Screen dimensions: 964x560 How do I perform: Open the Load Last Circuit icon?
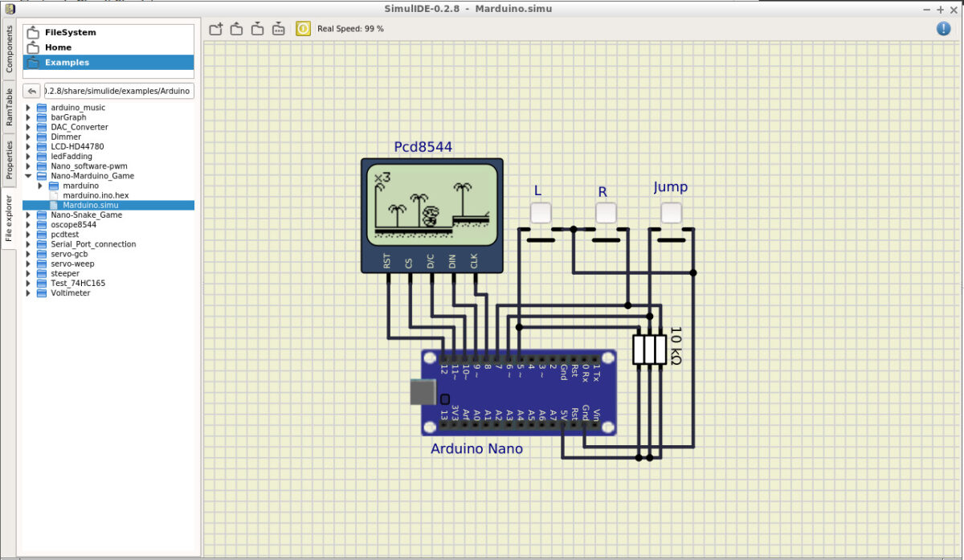coord(278,28)
